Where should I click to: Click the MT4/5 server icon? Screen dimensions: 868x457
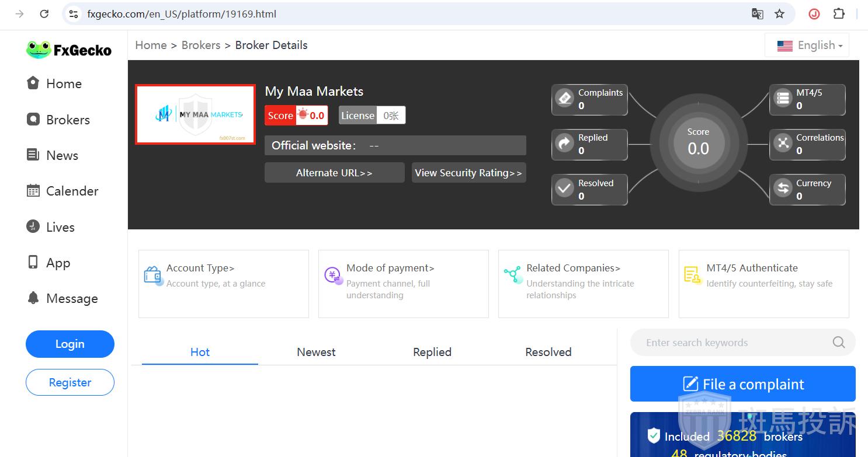pyautogui.click(x=783, y=99)
